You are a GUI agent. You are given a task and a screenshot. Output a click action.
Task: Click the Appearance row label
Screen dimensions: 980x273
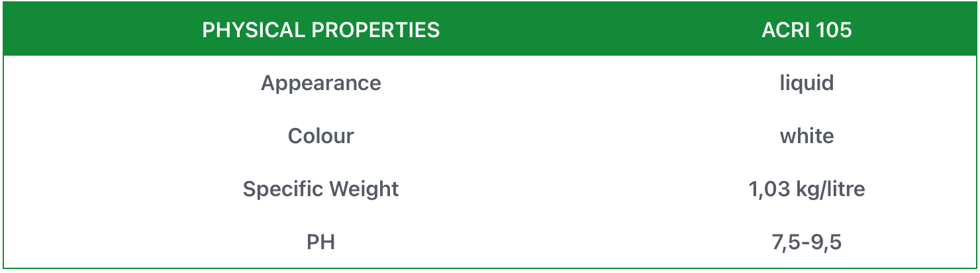click(x=320, y=83)
